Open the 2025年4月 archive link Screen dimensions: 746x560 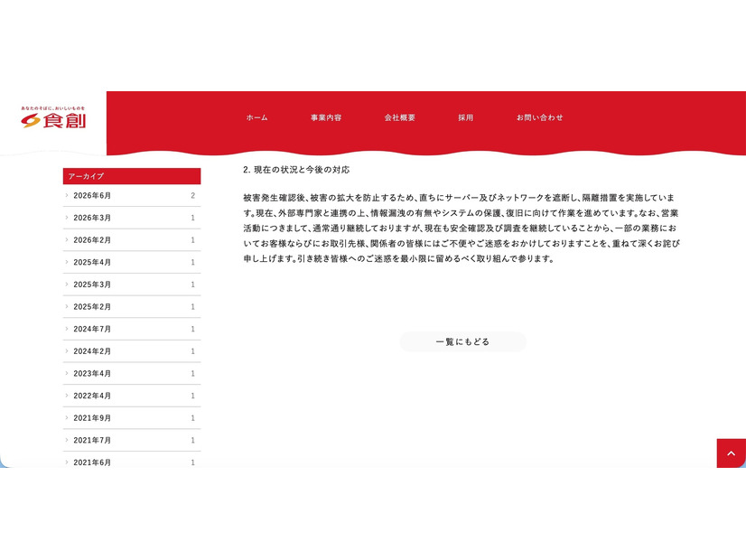point(132,262)
